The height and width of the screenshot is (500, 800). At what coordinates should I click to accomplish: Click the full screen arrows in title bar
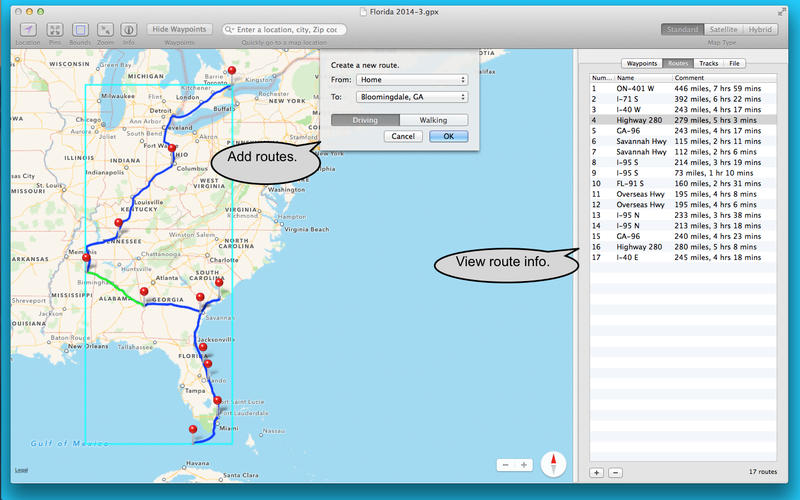coord(782,11)
